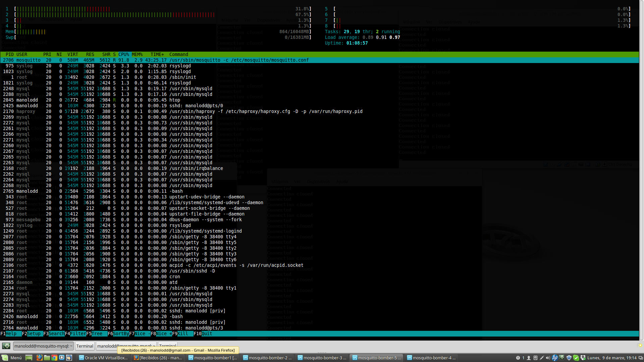Open the notifications exclamation tray icon
Viewport: 644px width, 362px height.
518,358
